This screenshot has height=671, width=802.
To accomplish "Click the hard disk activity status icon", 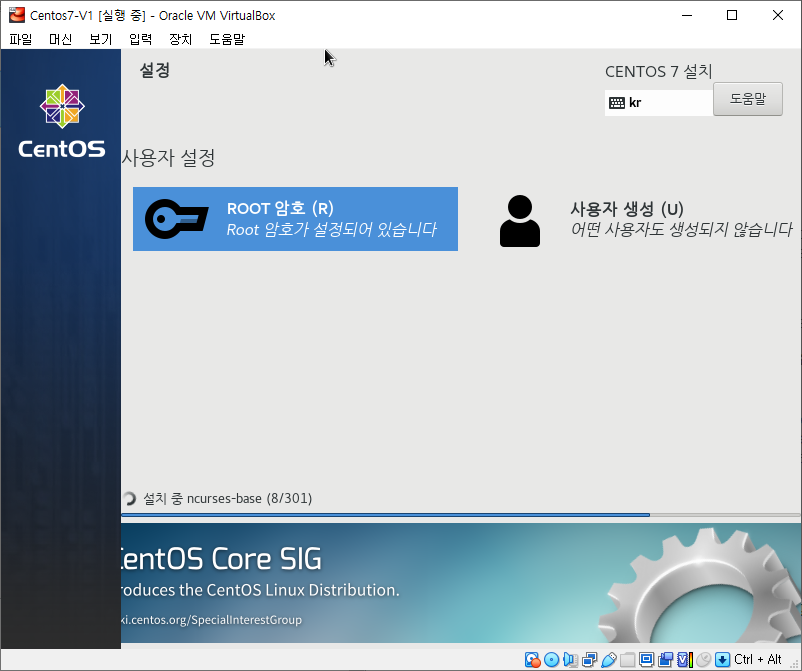I will coord(532,660).
